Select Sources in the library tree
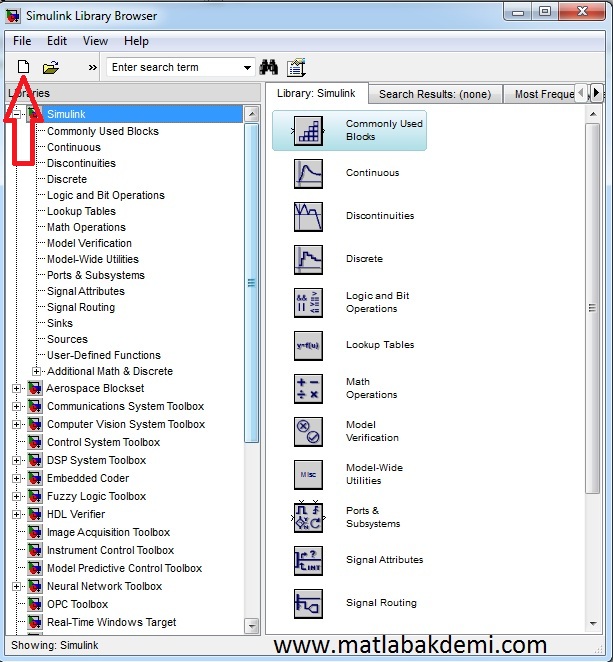 pos(68,339)
